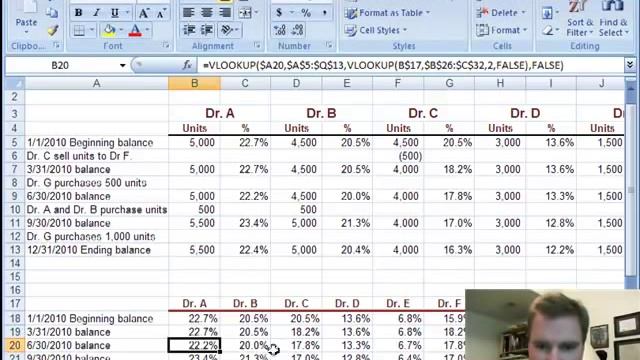This screenshot has height=360, width=640.
Task: Click the Paste clipboard icon
Action: tap(26, 6)
